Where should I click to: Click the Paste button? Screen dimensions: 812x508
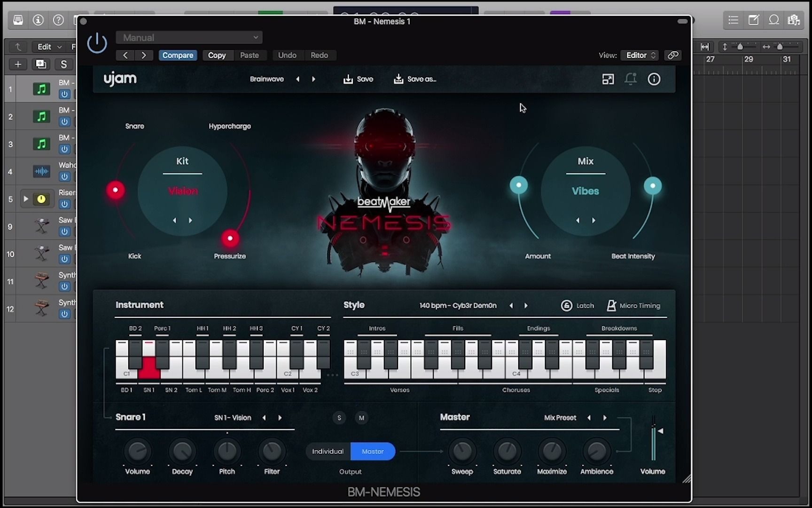(x=250, y=55)
